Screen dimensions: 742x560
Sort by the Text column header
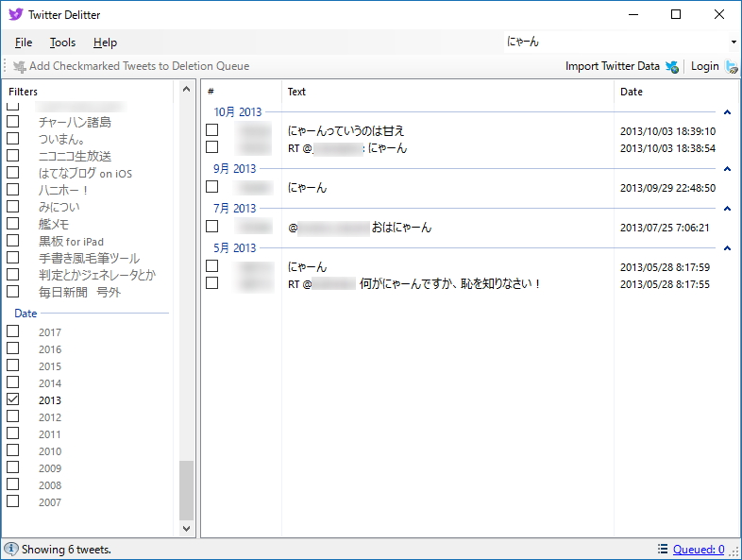tap(447, 92)
